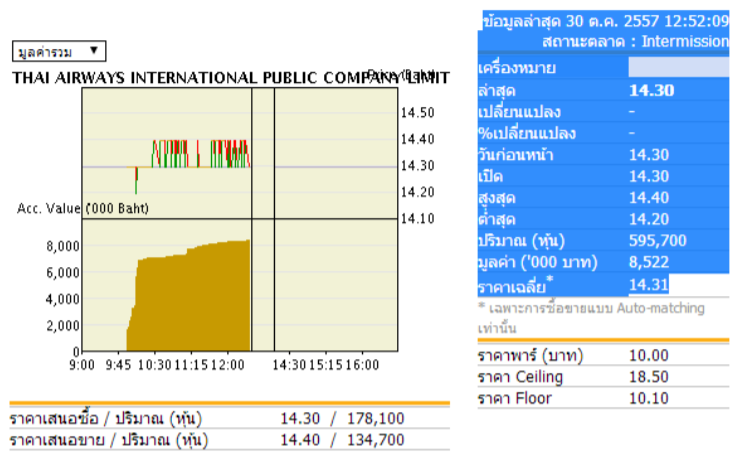The image size is (747, 467).
Task: Click the 14:30 time axis label
Action: (x=289, y=365)
